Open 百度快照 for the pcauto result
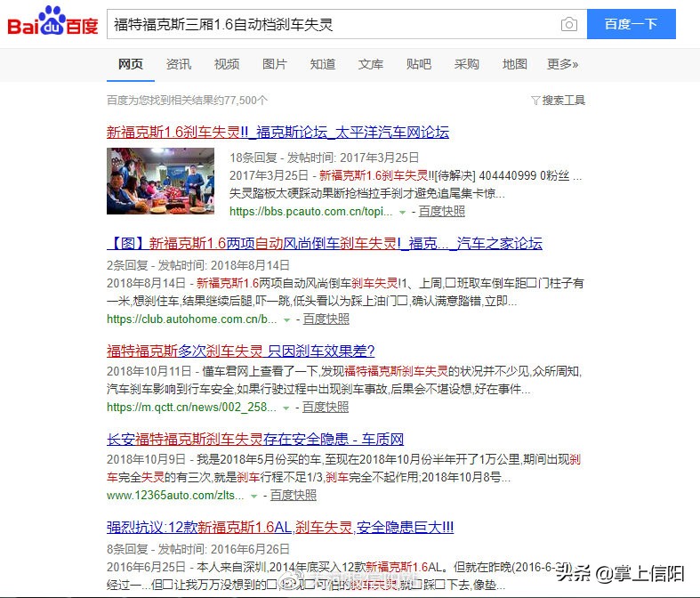700x598 pixels. (x=441, y=211)
